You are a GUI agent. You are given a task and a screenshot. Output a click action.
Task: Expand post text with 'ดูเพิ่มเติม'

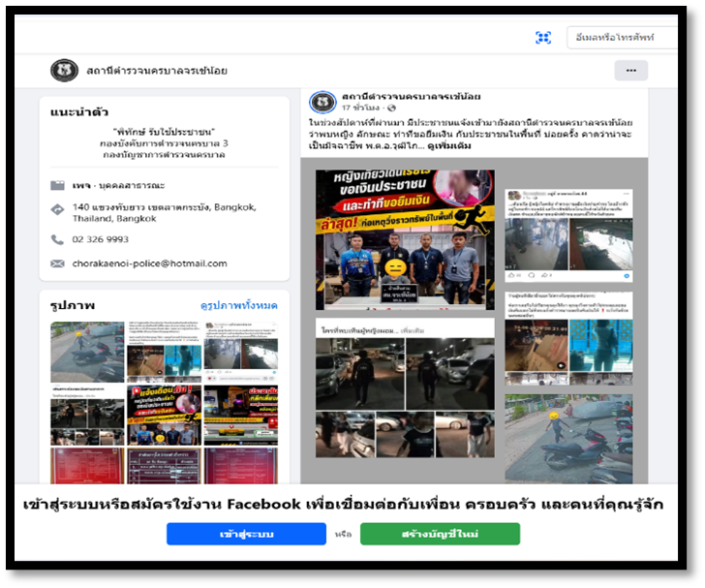coord(448,145)
